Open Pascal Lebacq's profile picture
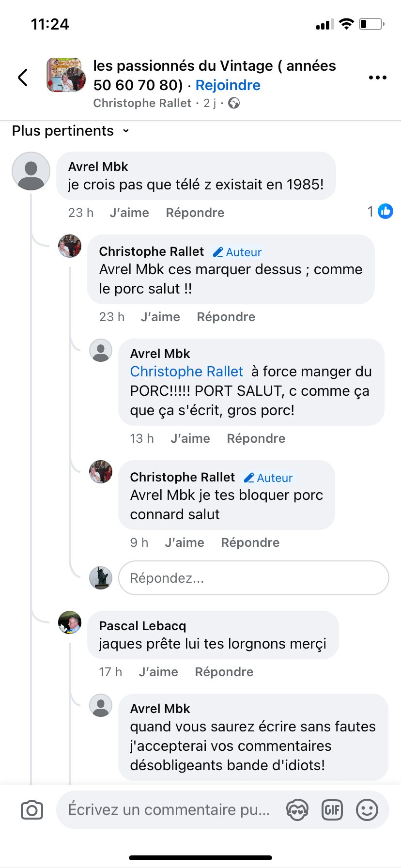 (x=70, y=622)
